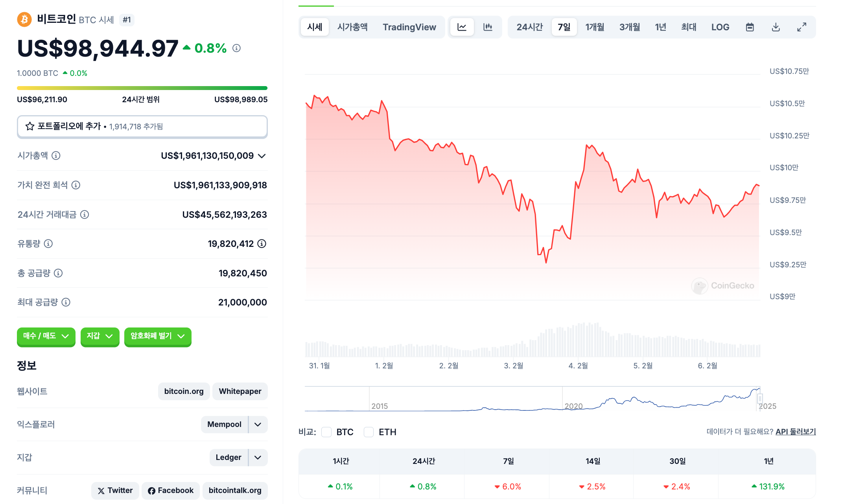The height and width of the screenshot is (504, 855).
Task: Toggle LOG scale on chart
Action: tap(720, 27)
